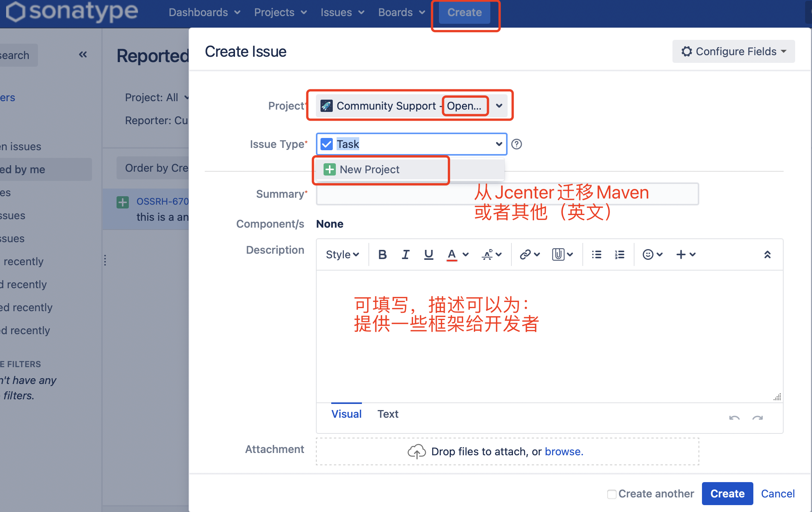Viewport: 812px width, 512px height.
Task: Click the redo arrow in editor
Action: coord(758,418)
